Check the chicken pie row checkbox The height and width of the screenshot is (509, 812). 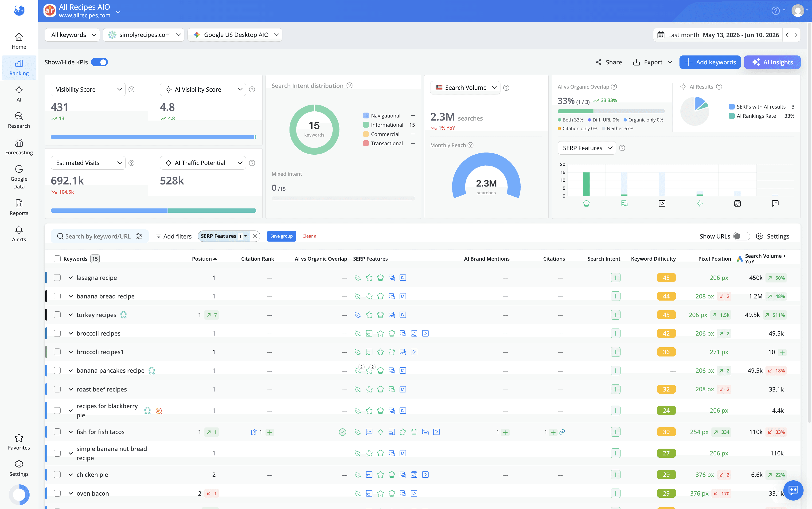click(57, 474)
